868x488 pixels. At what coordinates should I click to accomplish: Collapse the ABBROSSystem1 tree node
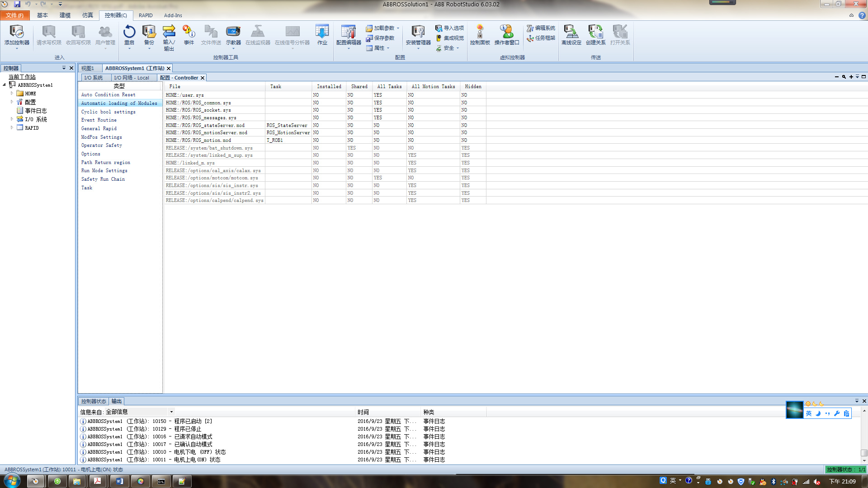click(5, 84)
